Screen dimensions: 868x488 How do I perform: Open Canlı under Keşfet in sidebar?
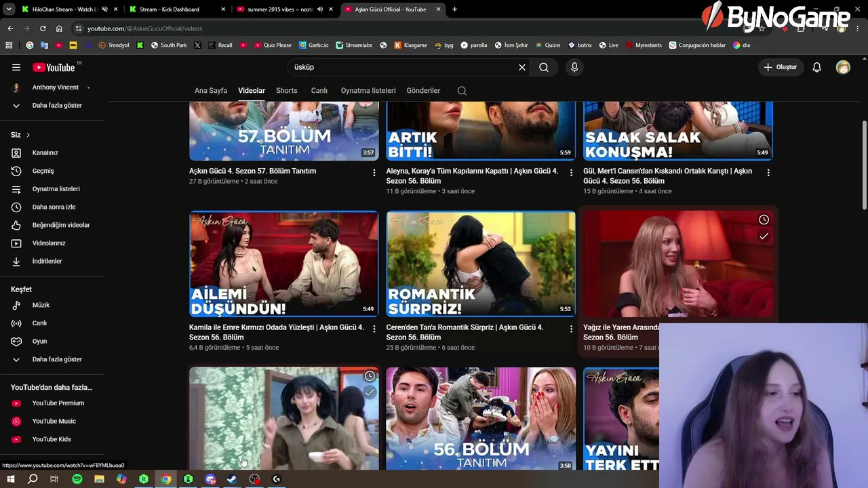click(x=53, y=323)
